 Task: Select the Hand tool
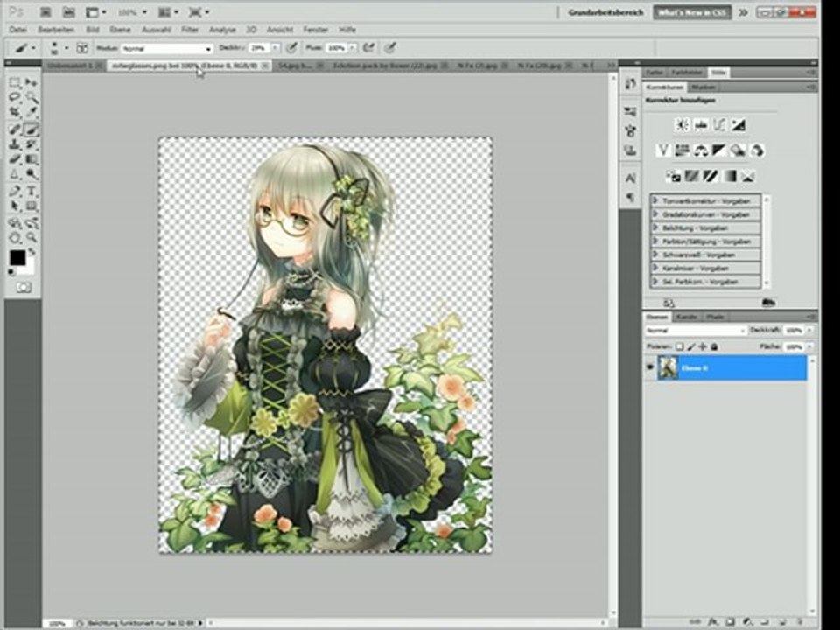[15, 237]
